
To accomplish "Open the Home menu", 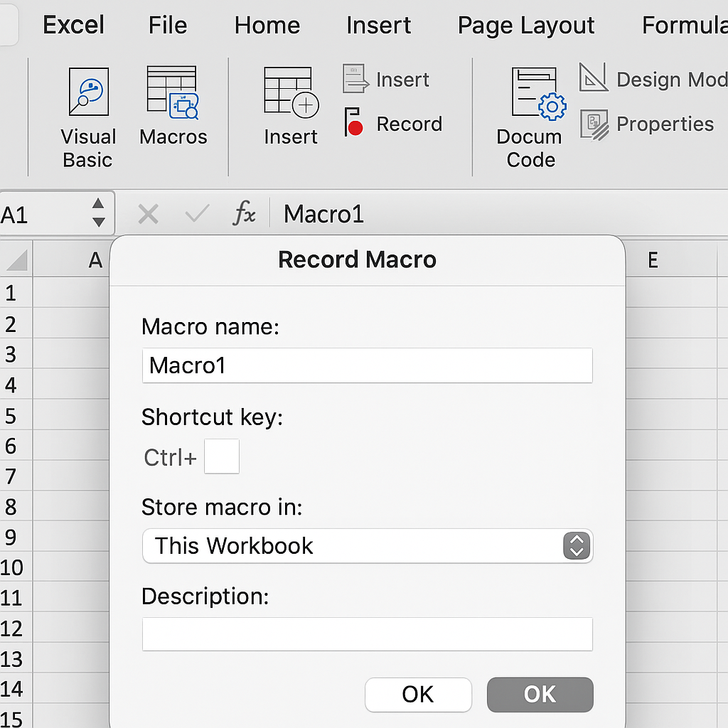I will [x=267, y=25].
